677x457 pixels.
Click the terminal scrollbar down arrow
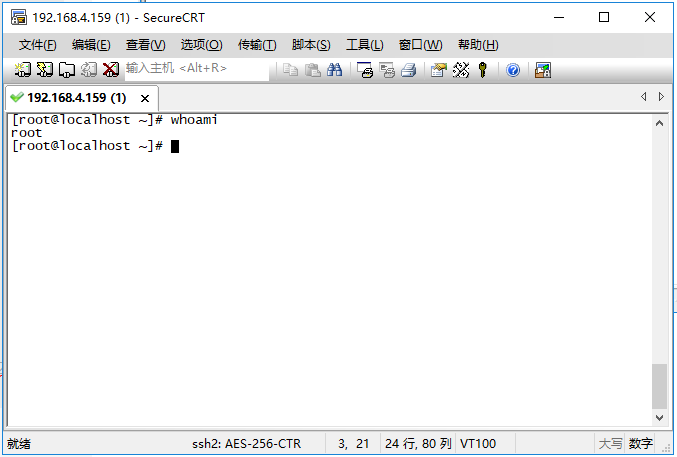(659, 418)
